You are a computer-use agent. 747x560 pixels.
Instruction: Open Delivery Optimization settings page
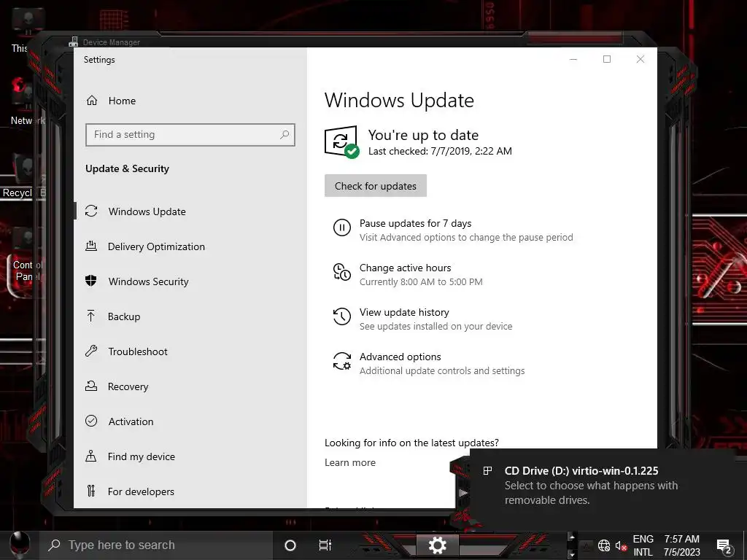156,246
